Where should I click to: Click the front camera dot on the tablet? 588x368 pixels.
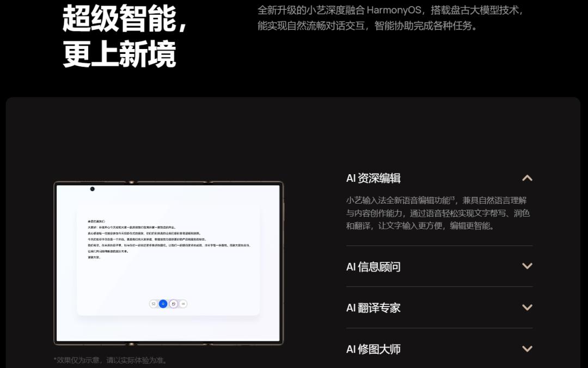[92, 189]
